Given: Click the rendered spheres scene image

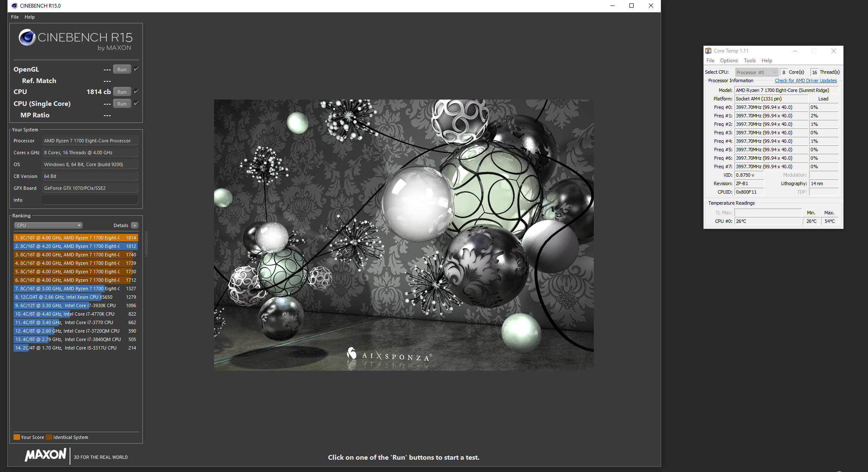Looking at the screenshot, I should point(403,235).
